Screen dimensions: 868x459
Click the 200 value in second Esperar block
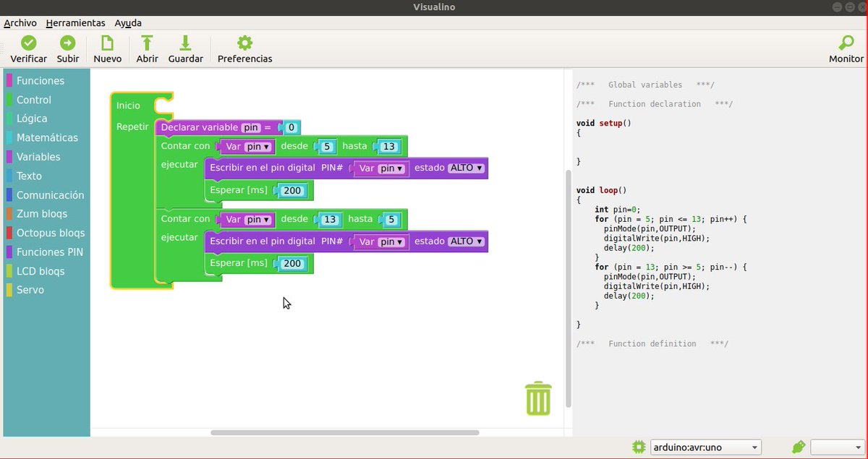[292, 264]
